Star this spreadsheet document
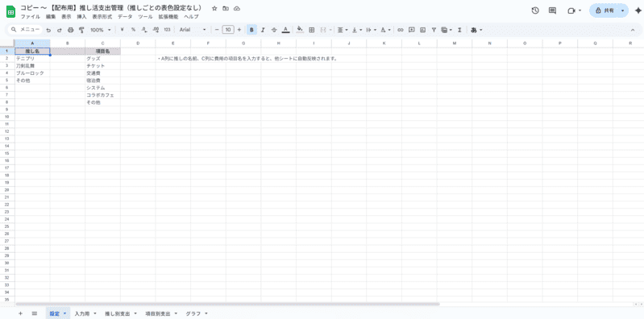 pyautogui.click(x=214, y=9)
